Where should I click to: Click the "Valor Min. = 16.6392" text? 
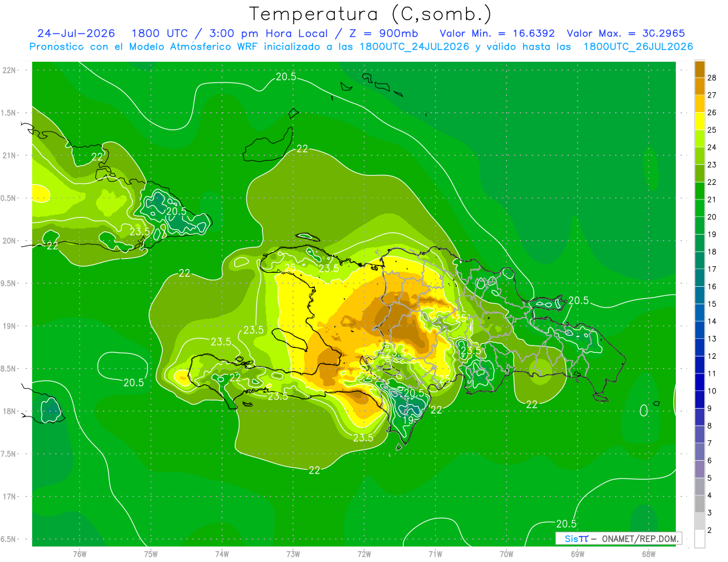click(497, 33)
